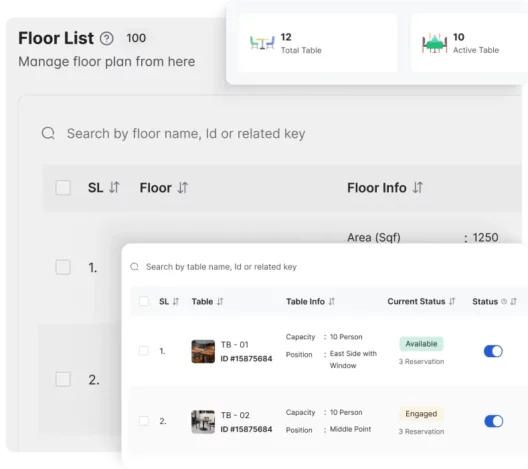The height and width of the screenshot is (469, 528).
Task: Click the Total Table chairs icon
Action: [x=262, y=43]
